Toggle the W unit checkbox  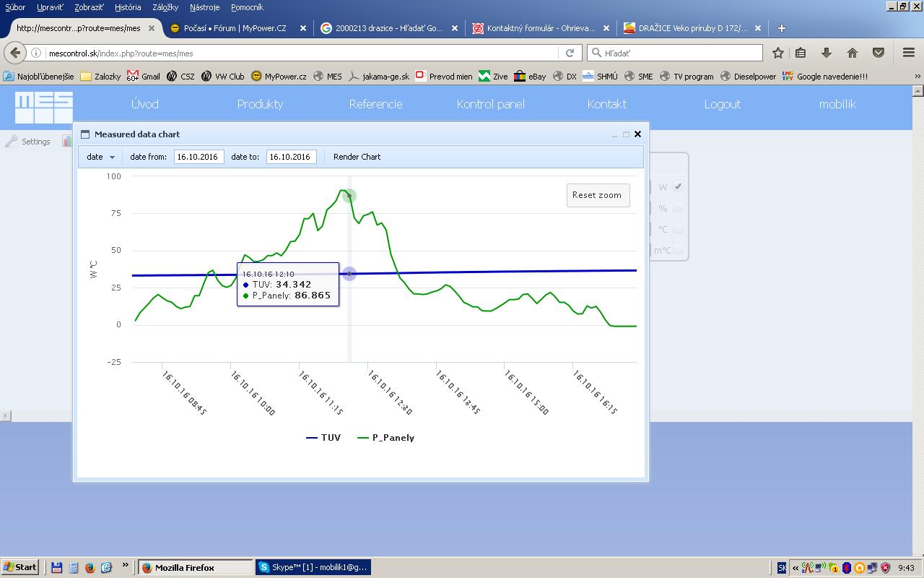click(x=678, y=186)
